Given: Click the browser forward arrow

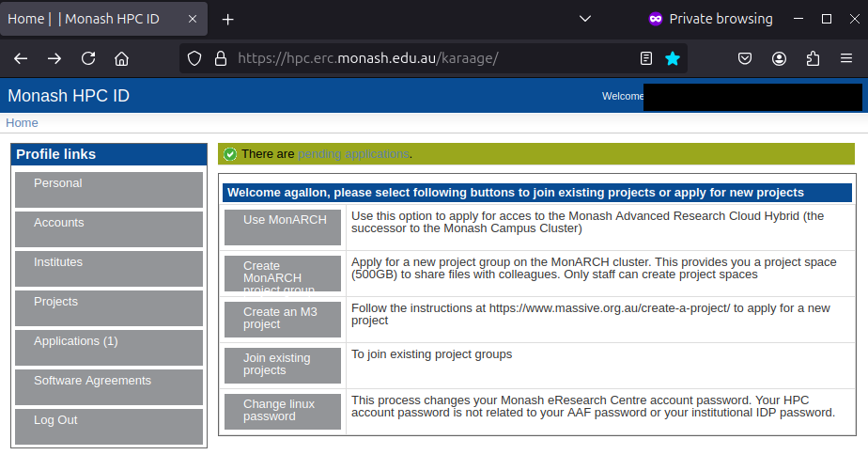Looking at the screenshot, I should click(54, 58).
